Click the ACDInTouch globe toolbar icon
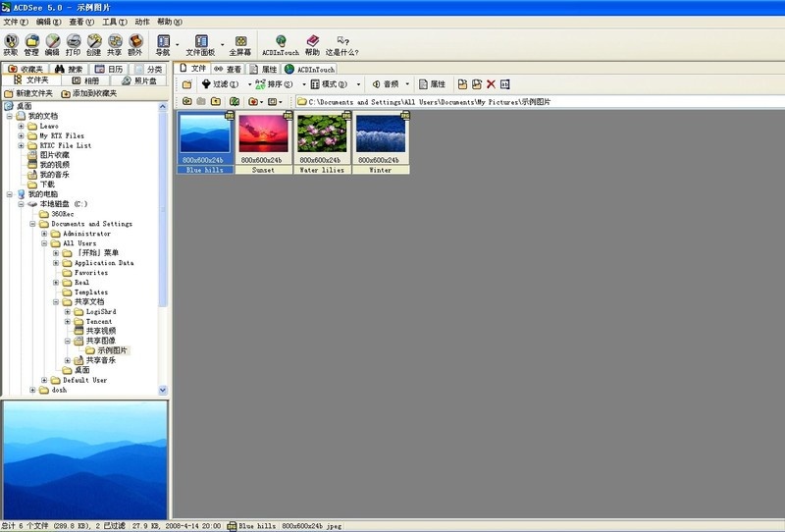This screenshot has height=532, width=785. (x=280, y=45)
